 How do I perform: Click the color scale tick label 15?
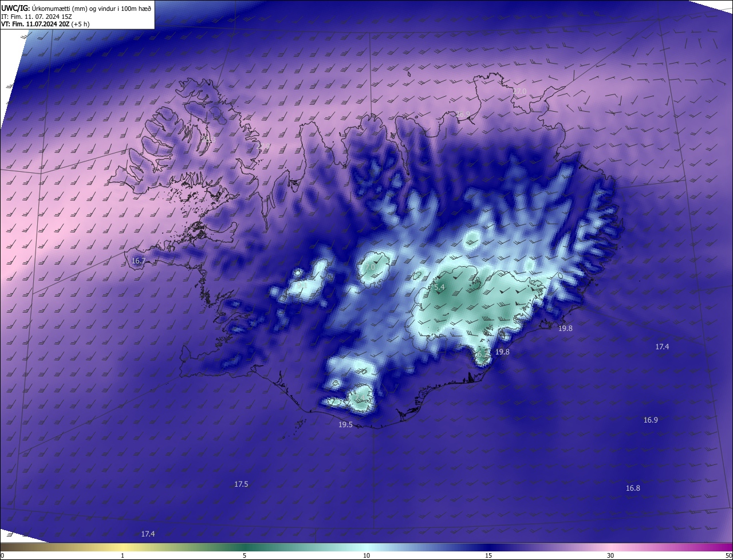pyautogui.click(x=488, y=555)
